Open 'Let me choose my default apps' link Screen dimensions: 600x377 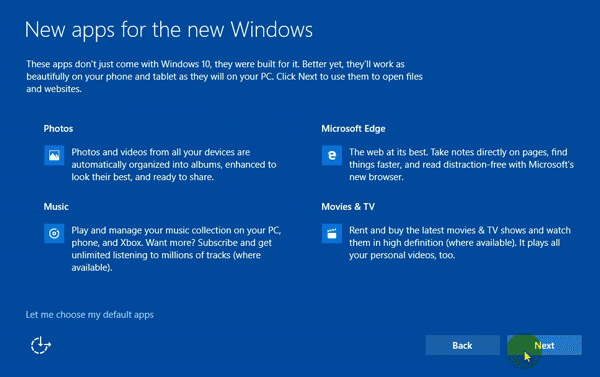[x=90, y=315]
